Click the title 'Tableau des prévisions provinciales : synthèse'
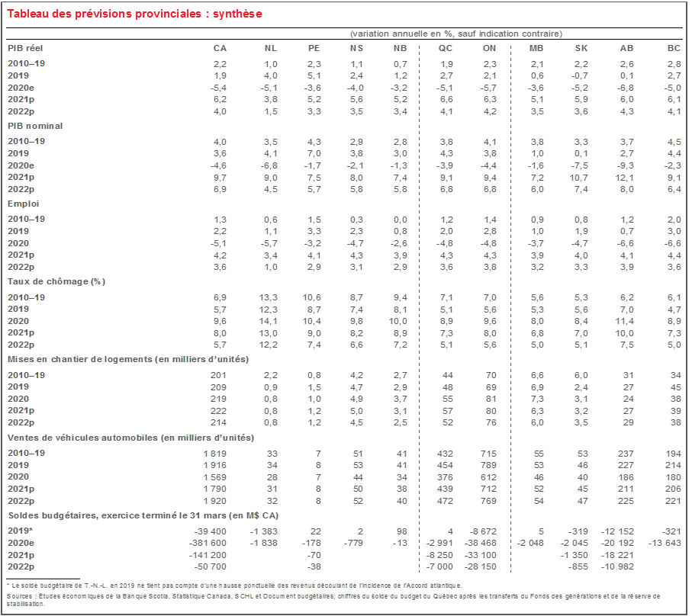This screenshot has height=616, width=692. point(134,14)
